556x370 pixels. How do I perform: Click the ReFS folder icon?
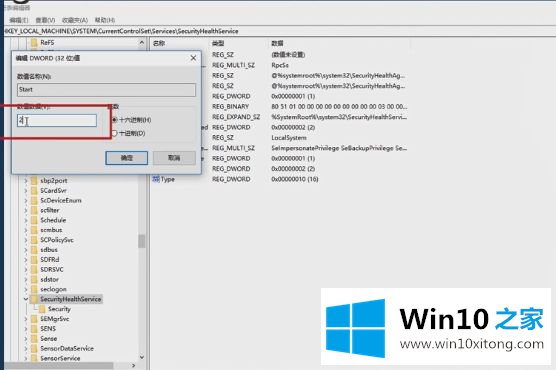point(34,43)
